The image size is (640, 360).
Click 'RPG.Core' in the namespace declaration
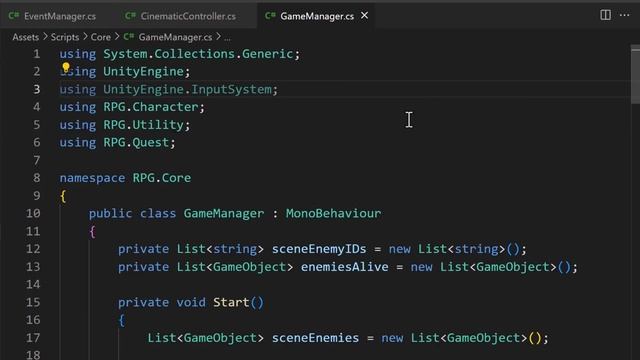coord(162,178)
